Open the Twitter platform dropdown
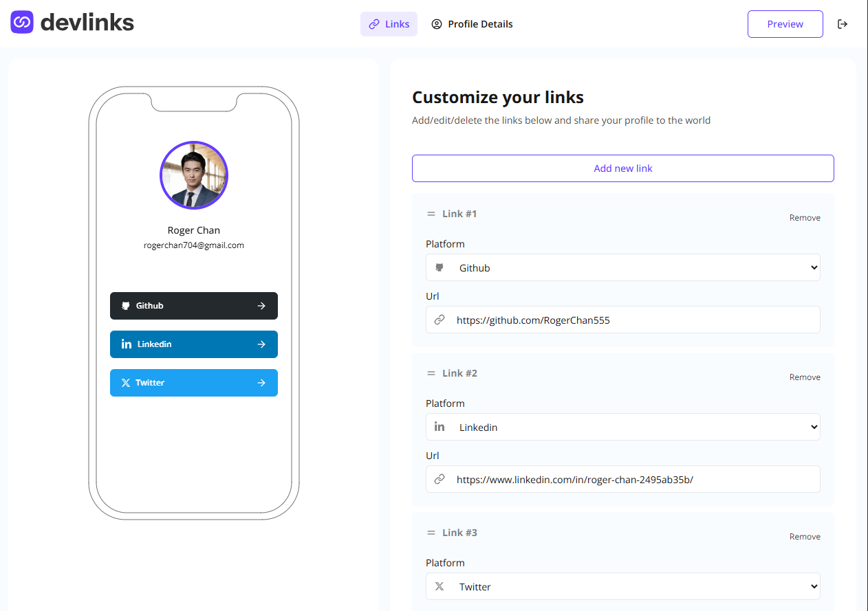The height and width of the screenshot is (611, 868). coord(623,586)
